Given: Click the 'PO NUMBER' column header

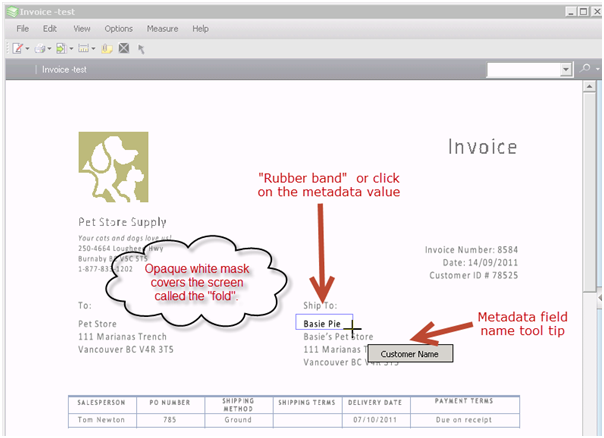Looking at the screenshot, I should [x=170, y=403].
